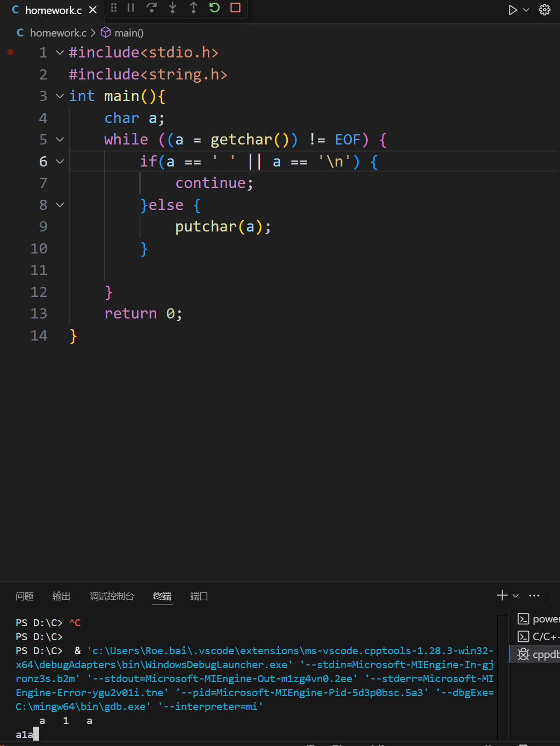This screenshot has height=746, width=560.
Task: Select the 终端 panel tab
Action: (162, 596)
